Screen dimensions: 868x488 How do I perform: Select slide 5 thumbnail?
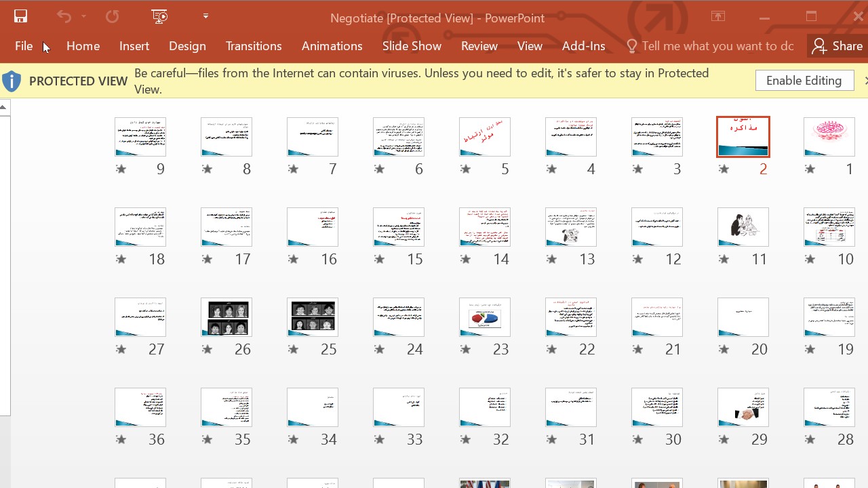pos(484,137)
